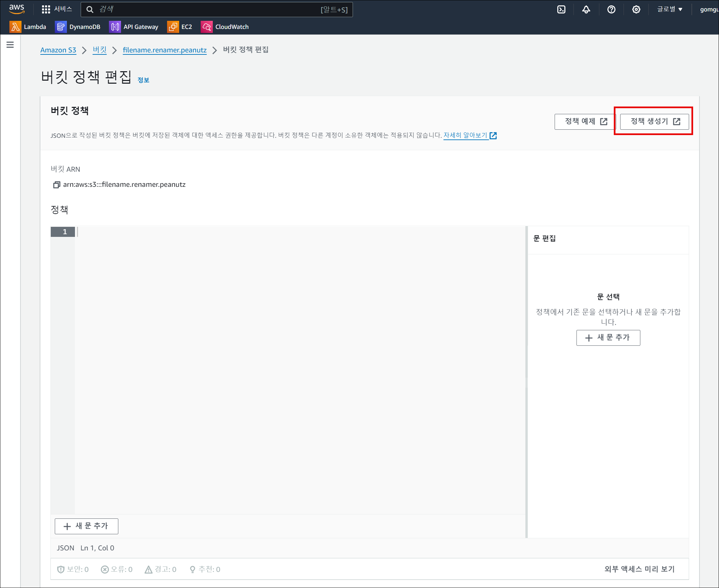Click the 정책 예제 button
Viewport: 719px width, 588px height.
[x=585, y=122]
